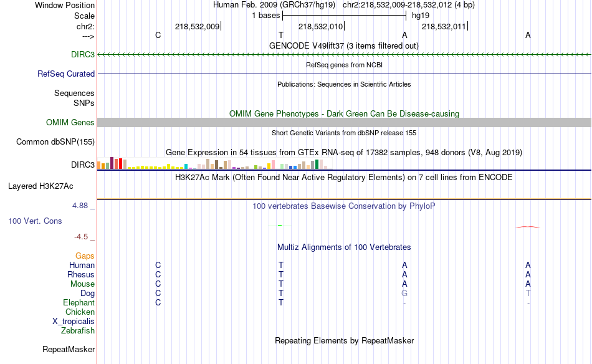Click the chr2: ruler label
This screenshot has height=364, width=592.
(x=85, y=26)
